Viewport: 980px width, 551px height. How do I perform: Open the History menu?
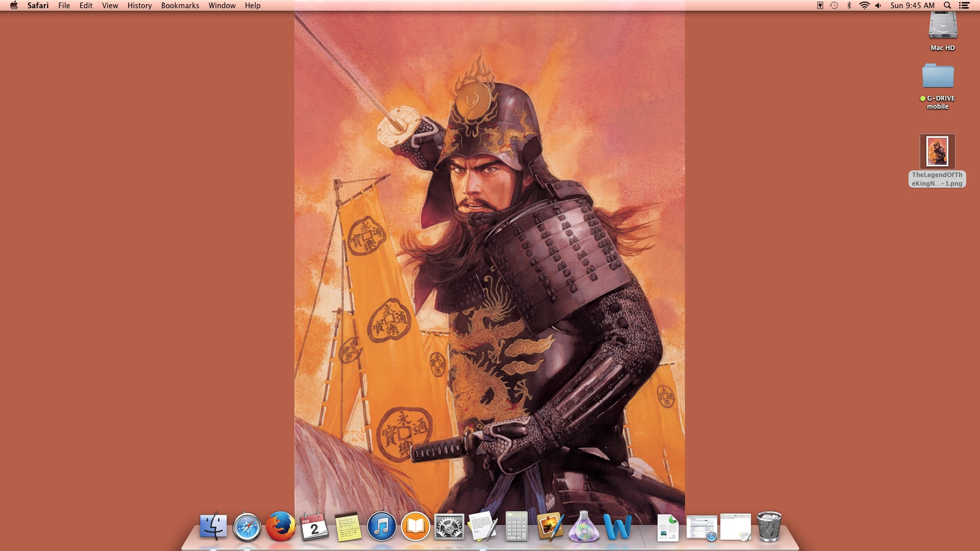(x=140, y=6)
